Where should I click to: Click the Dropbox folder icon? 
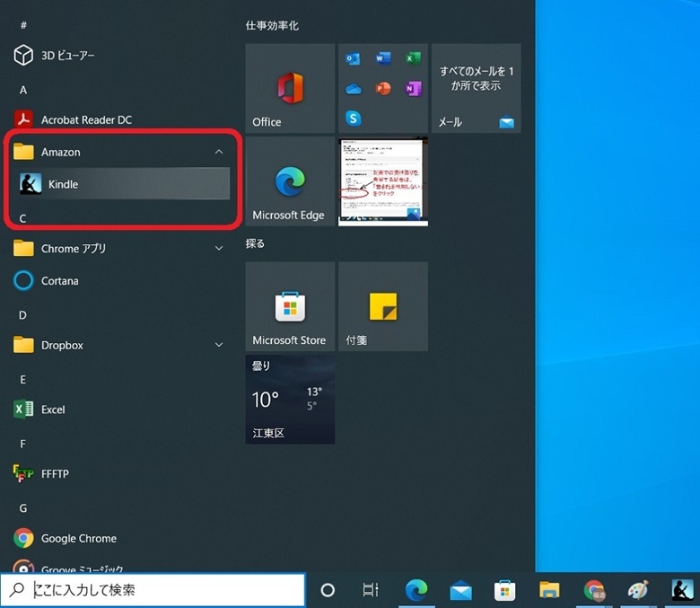pos(23,345)
